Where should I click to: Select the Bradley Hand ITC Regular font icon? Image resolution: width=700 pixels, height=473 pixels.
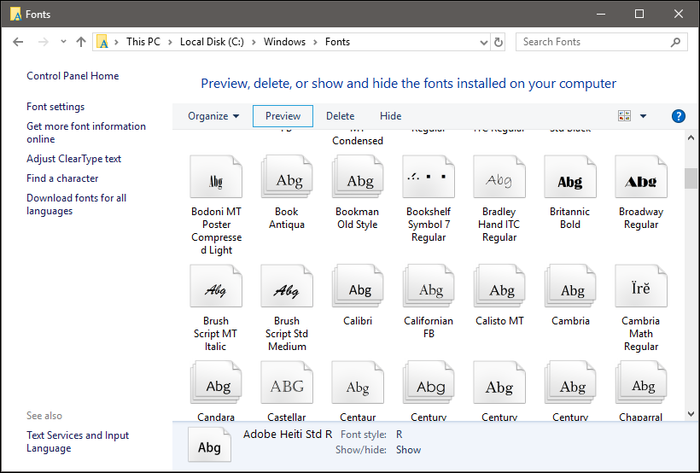(x=499, y=177)
